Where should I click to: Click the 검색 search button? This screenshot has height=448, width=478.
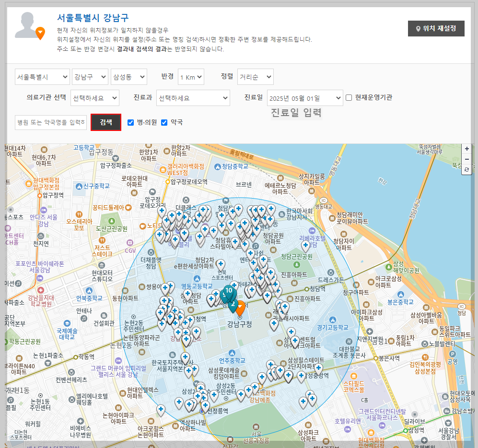point(106,123)
